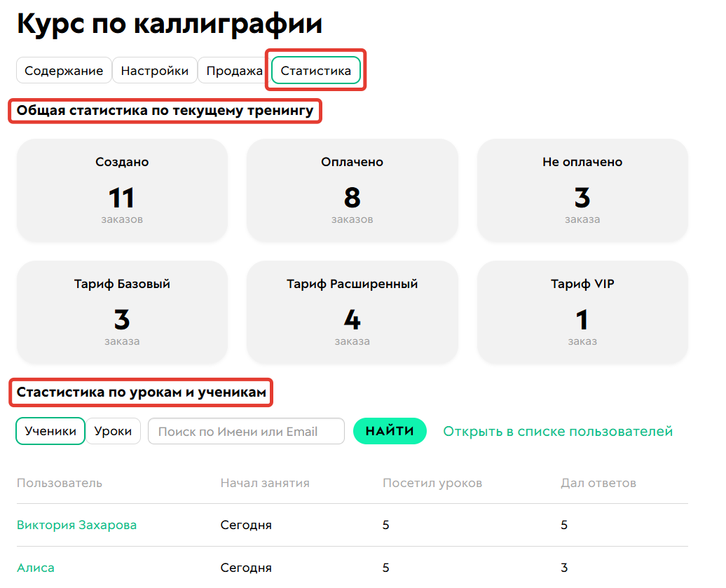Click the 'Тариф VIP' statistics card
Viewport: 726px width, 588px height.
582,312
